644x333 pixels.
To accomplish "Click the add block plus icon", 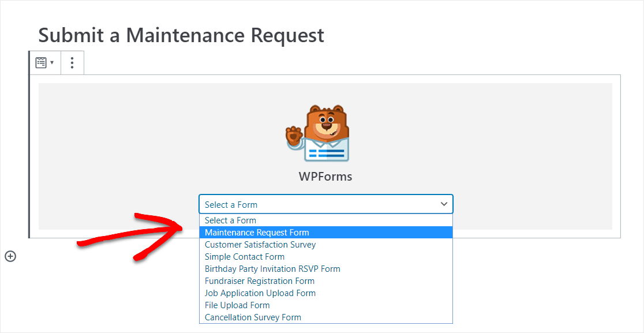I will pos(10,257).
